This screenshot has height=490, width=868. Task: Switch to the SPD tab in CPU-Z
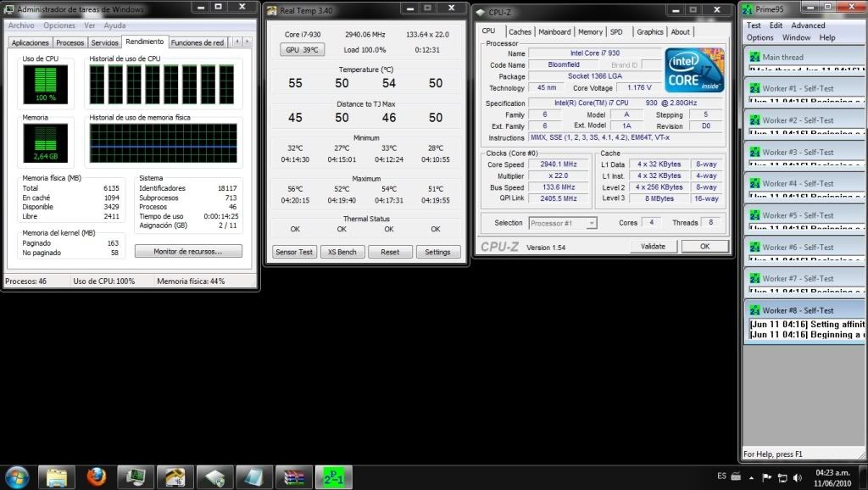point(617,32)
